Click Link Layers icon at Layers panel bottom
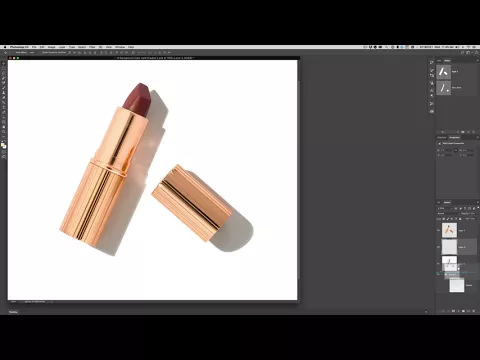 point(443,311)
